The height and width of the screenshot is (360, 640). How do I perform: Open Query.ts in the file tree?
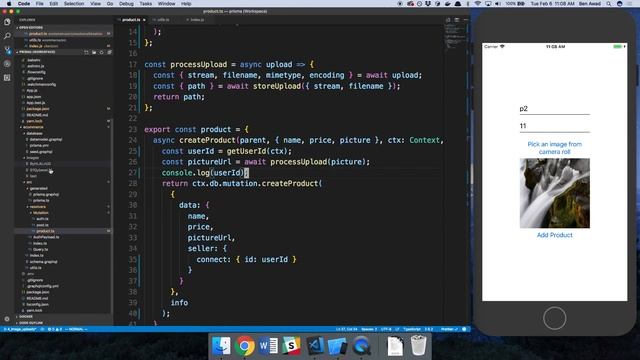click(40, 249)
